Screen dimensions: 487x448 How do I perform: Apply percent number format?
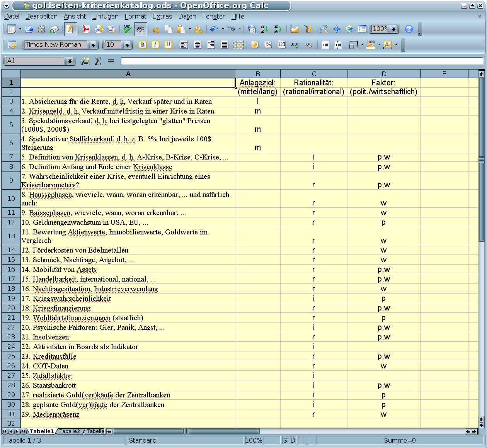pos(268,45)
